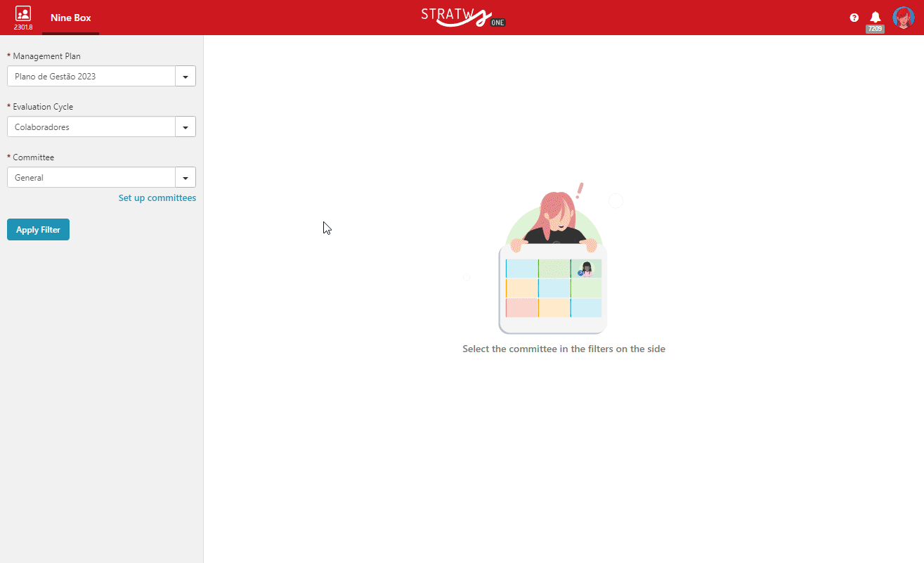Open the Set up committees link
The image size is (924, 563).
157,198
